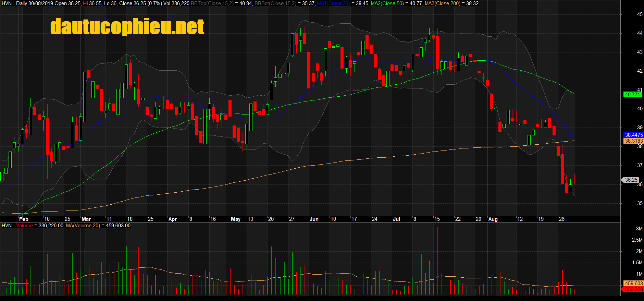Viewport: 644px width, 301px height.
Task: Select the BBBot(Close,15,2) = 35.37 indicator label
Action: pyautogui.click(x=285, y=3)
